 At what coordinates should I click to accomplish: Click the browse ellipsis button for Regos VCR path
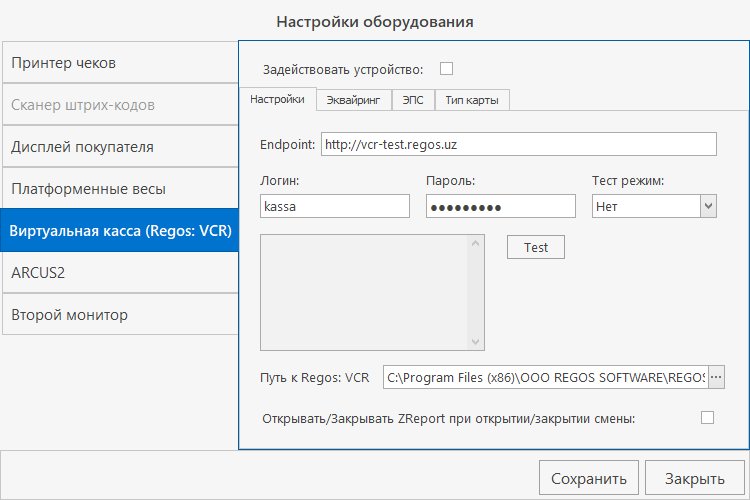[x=716, y=377]
